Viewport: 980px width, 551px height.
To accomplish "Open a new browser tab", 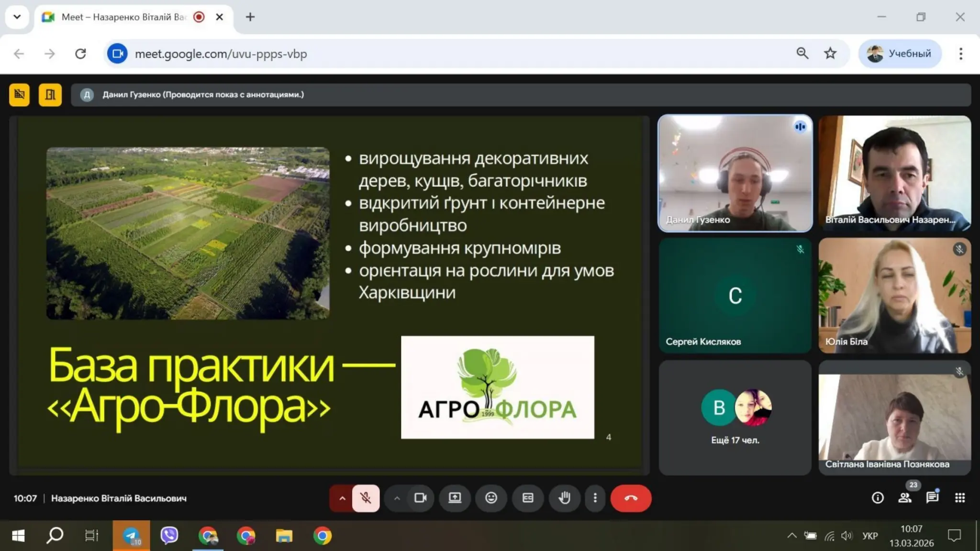I will click(x=250, y=17).
